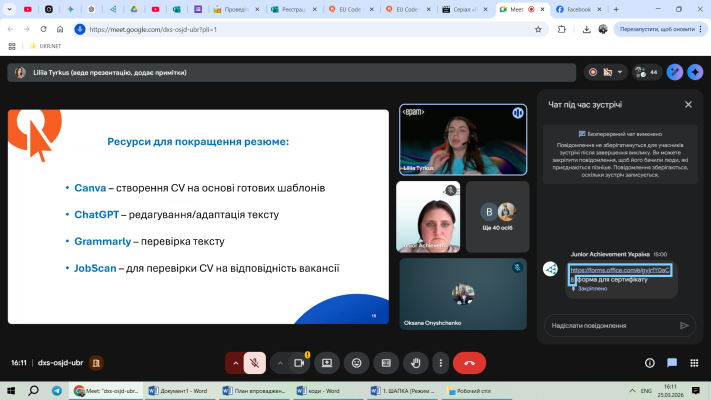Click the pinned 'Закріплено' label
Image resolution: width=711 pixels, height=400 pixels.
[592, 288]
